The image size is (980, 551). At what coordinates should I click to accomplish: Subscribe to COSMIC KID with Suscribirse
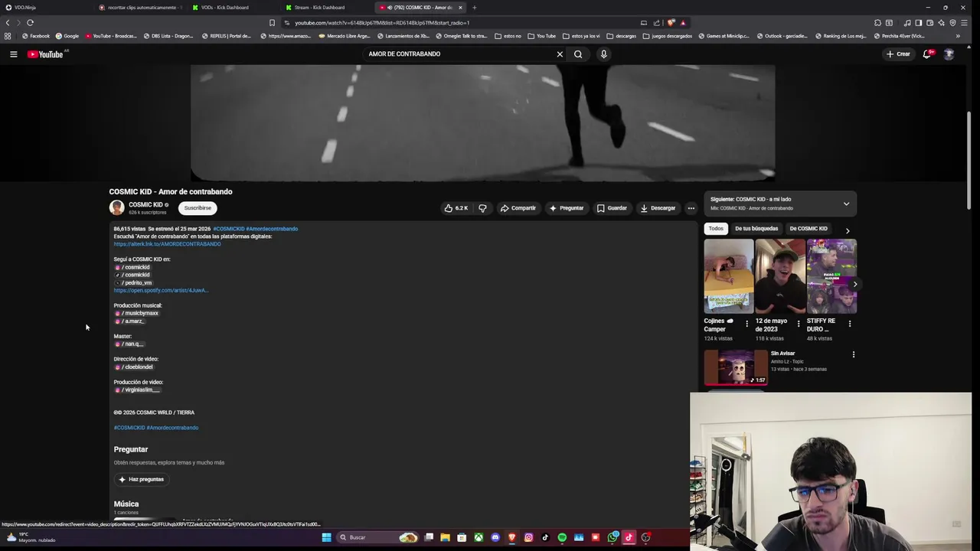coord(198,208)
